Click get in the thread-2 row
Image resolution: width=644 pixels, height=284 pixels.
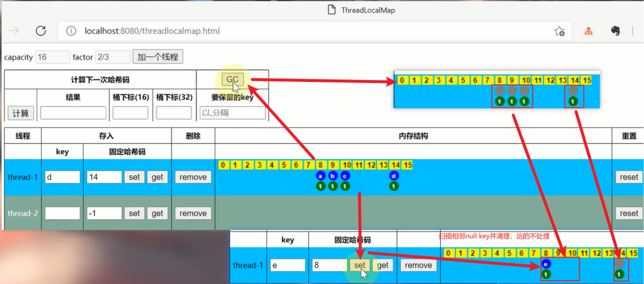pyautogui.click(x=157, y=213)
